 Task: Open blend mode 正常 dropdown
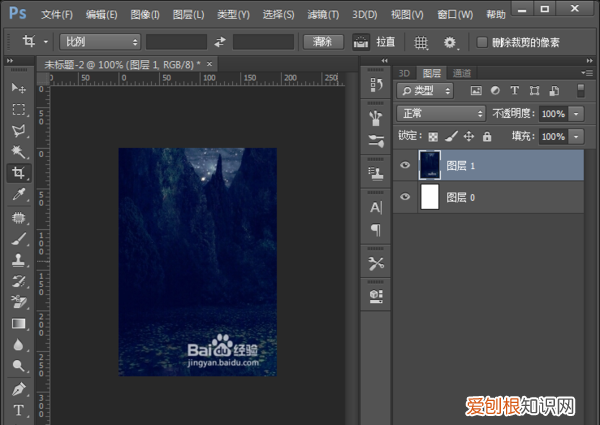coord(441,114)
